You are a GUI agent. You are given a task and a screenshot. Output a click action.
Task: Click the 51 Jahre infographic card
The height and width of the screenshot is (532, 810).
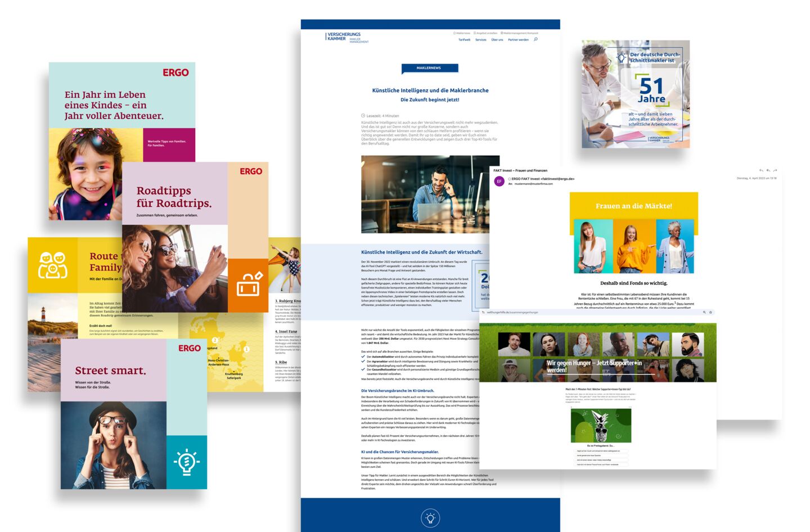[x=636, y=94]
